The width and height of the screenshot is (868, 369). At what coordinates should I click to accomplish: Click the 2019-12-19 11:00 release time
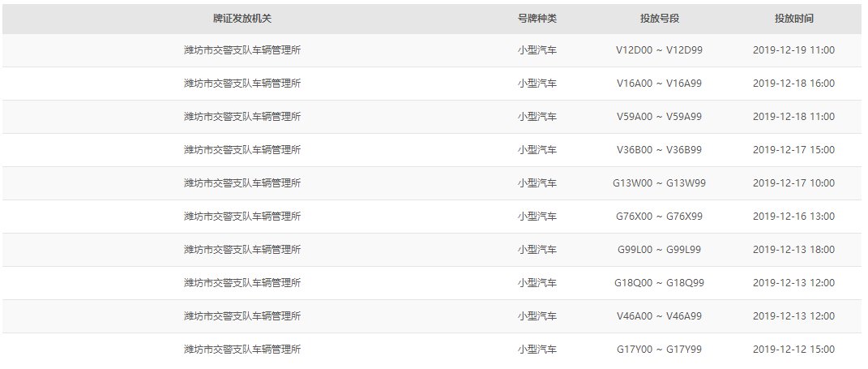point(793,50)
